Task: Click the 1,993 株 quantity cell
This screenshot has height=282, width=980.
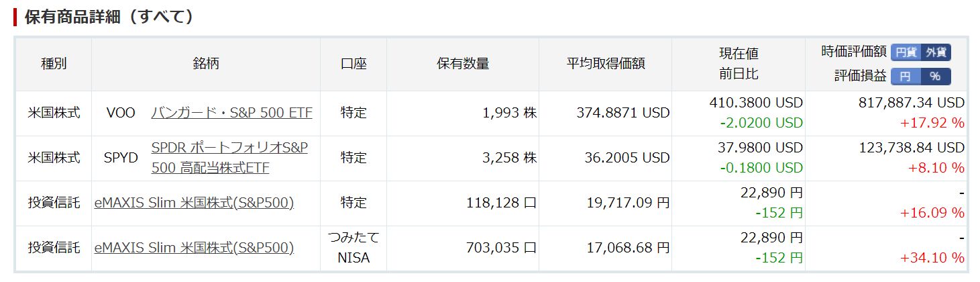Action: pos(509,113)
